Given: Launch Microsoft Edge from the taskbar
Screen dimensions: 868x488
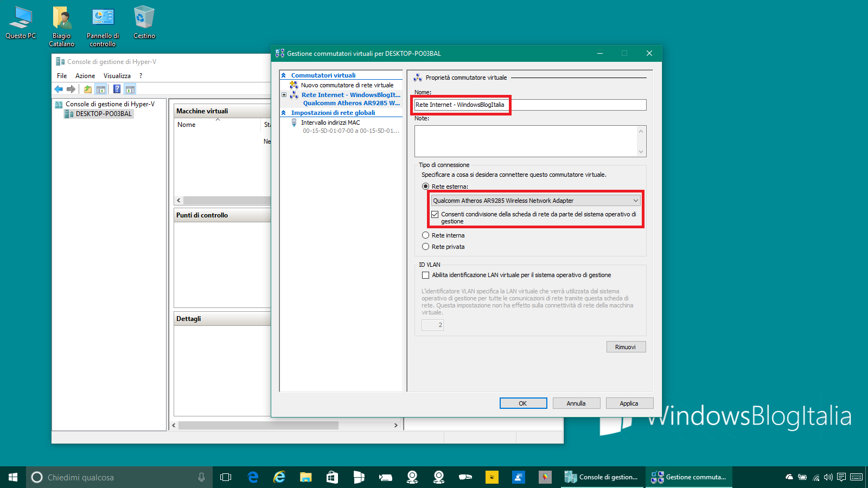Looking at the screenshot, I should tap(253, 477).
